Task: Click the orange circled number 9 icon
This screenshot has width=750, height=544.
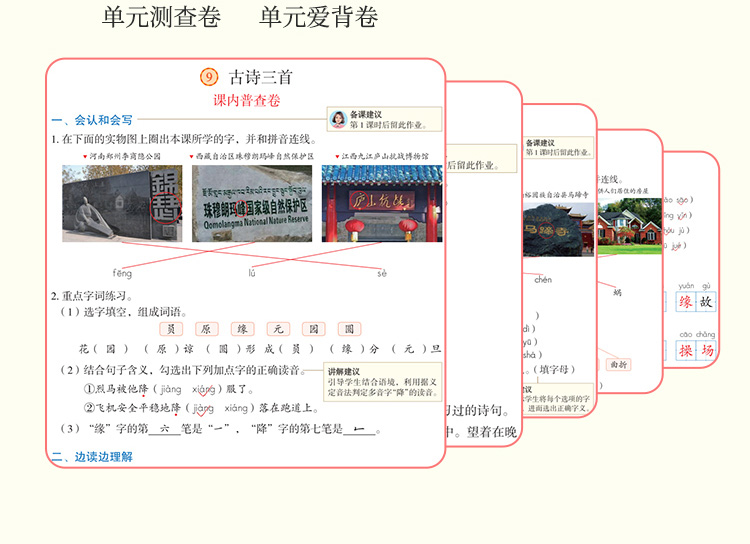Action: pos(209,77)
